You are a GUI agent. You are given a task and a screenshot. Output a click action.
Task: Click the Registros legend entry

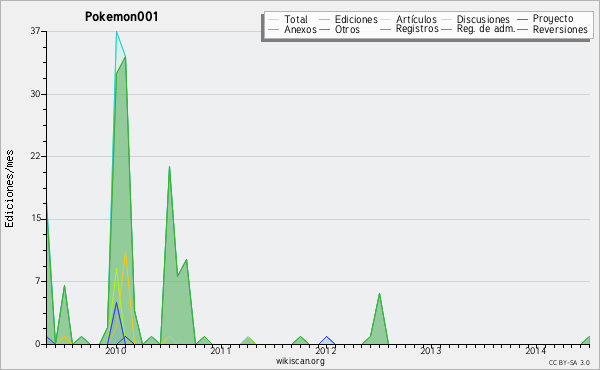pos(409,29)
